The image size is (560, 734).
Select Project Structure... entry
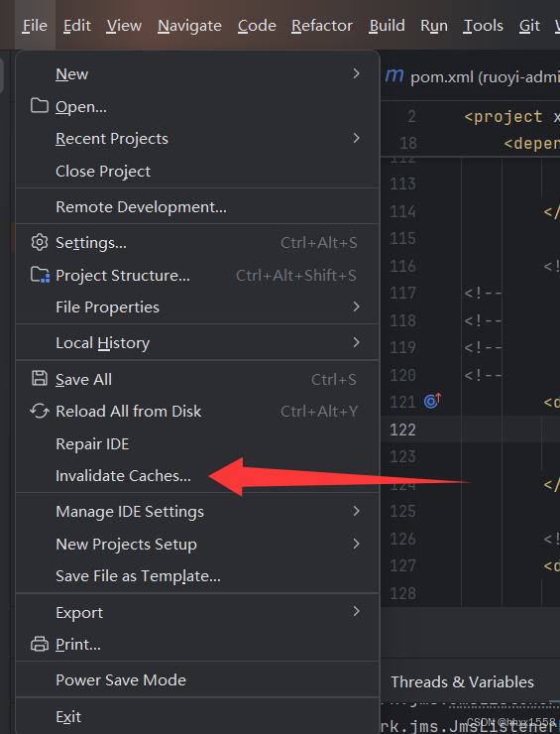[197, 276]
